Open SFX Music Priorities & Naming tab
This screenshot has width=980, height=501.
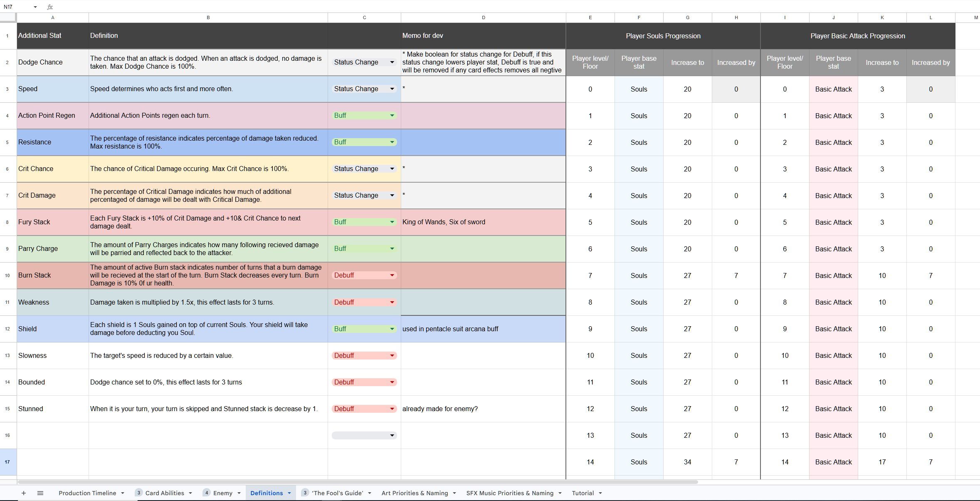coord(510,493)
